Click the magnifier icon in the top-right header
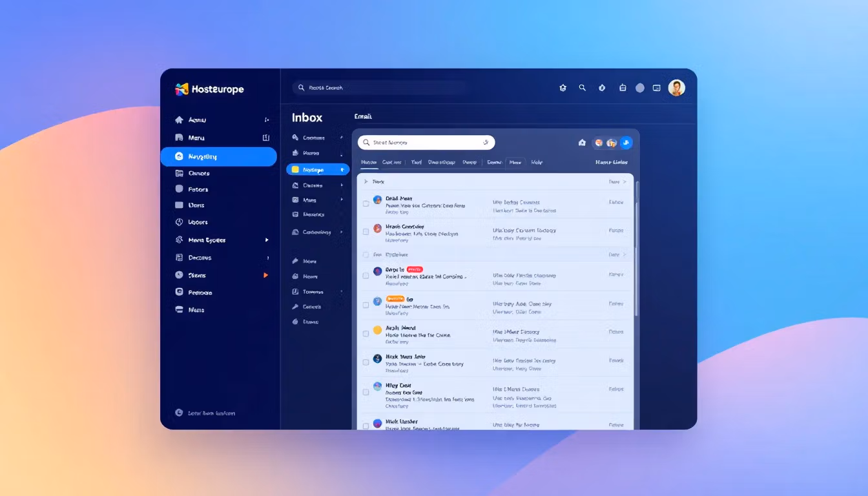 tap(582, 88)
